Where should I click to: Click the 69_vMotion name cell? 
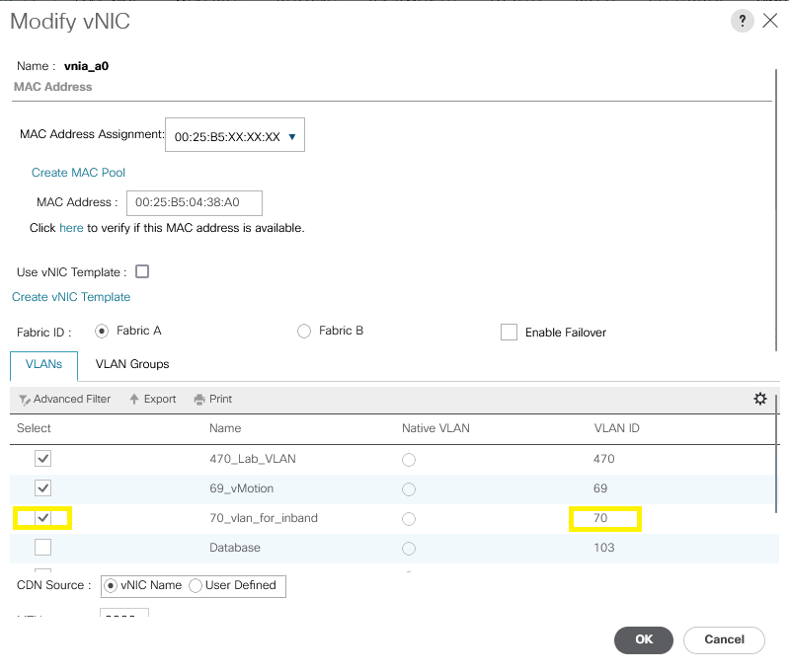[x=242, y=488]
